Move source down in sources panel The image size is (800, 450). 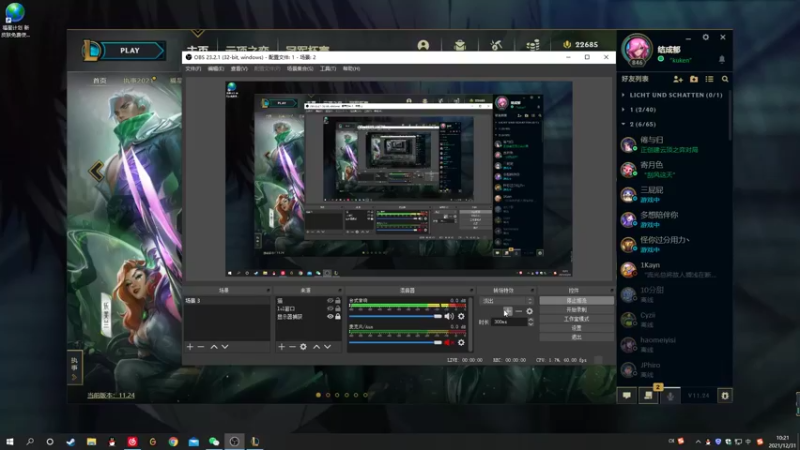pyautogui.click(x=328, y=347)
